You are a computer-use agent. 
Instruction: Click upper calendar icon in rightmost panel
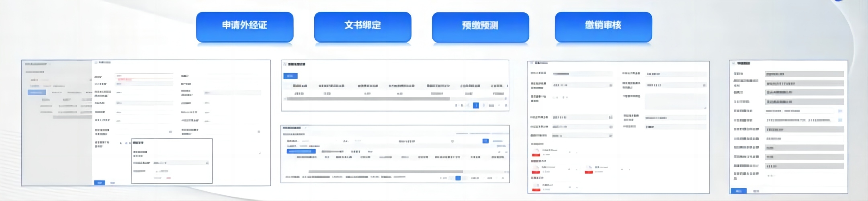tap(840, 111)
